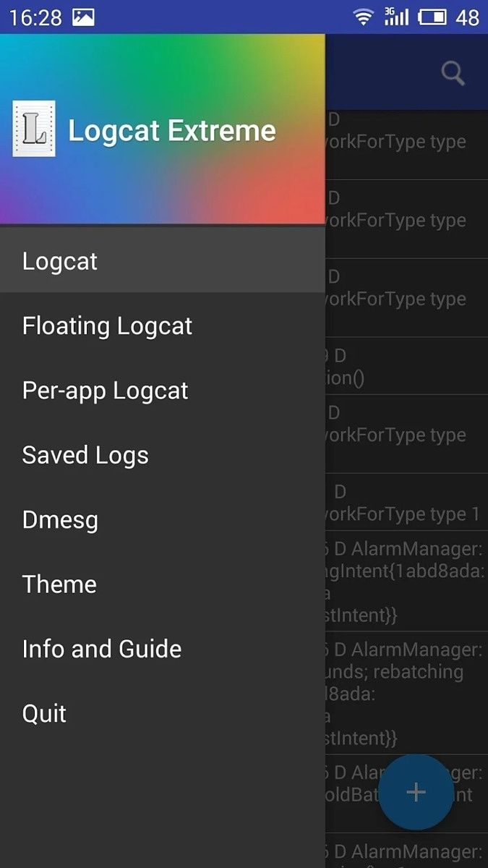Tap the picture notification icon in status bar

coord(84,17)
